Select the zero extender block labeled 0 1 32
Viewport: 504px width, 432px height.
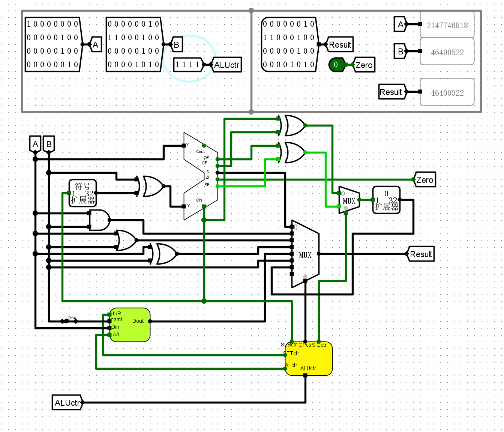(386, 200)
